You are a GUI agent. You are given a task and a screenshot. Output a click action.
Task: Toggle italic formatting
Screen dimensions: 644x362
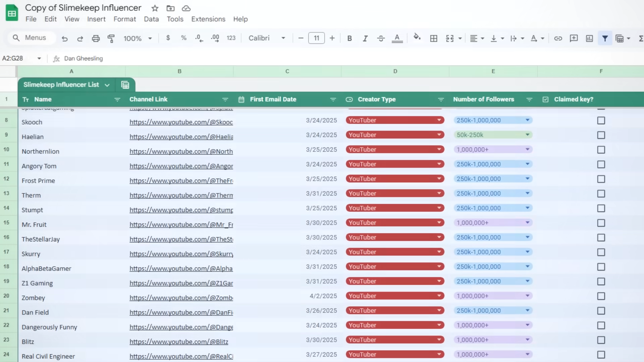[x=365, y=38]
